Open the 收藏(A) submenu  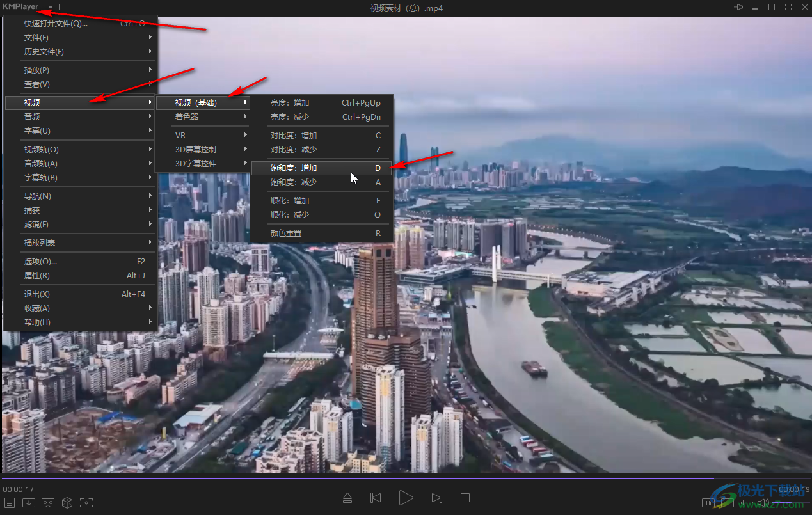click(x=81, y=308)
